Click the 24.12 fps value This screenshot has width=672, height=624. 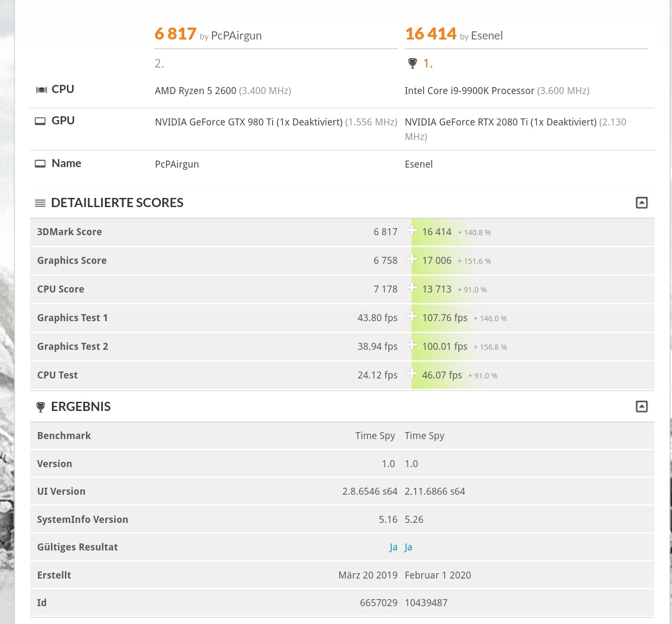[377, 375]
